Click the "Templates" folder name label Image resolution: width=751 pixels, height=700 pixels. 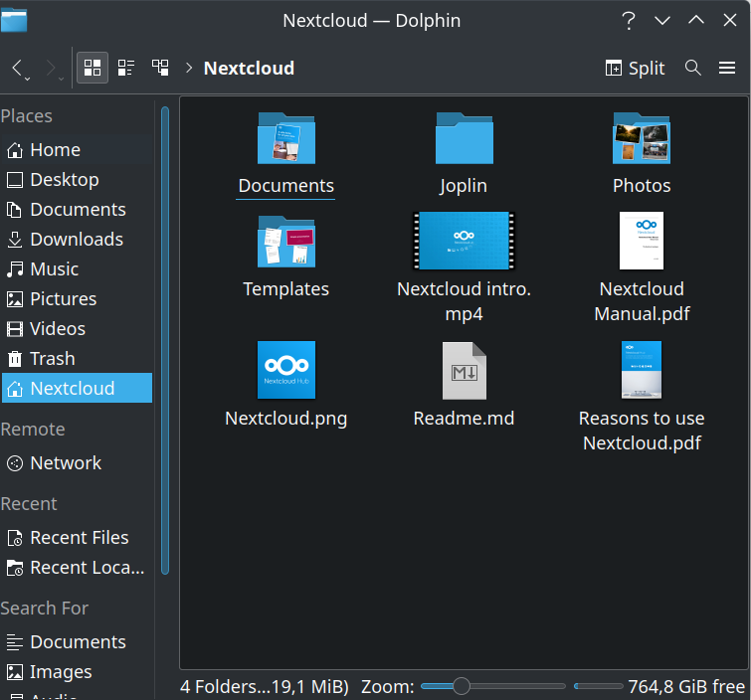click(285, 289)
